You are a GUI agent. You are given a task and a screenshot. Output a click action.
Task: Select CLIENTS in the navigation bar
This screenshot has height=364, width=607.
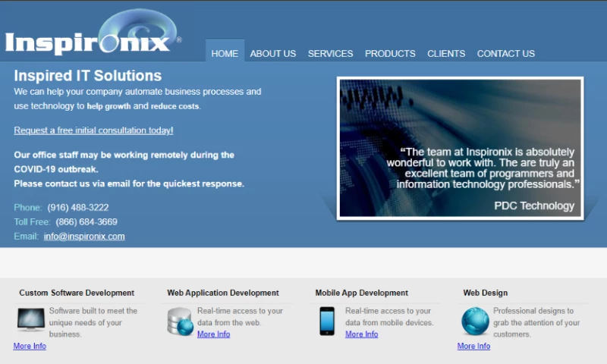(446, 53)
